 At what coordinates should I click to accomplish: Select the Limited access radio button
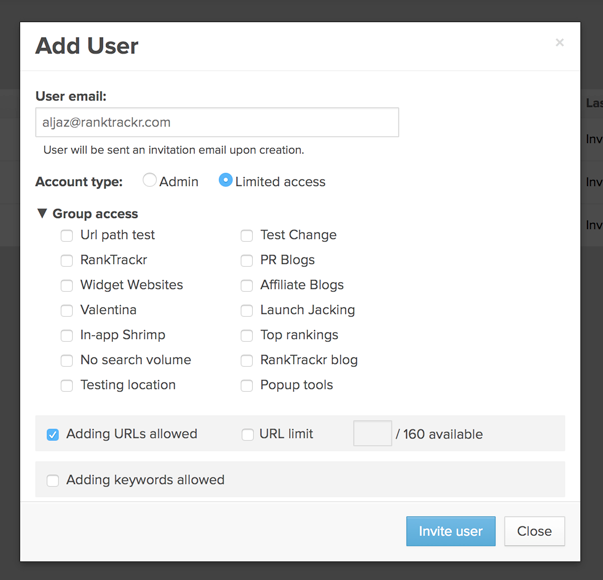225,180
